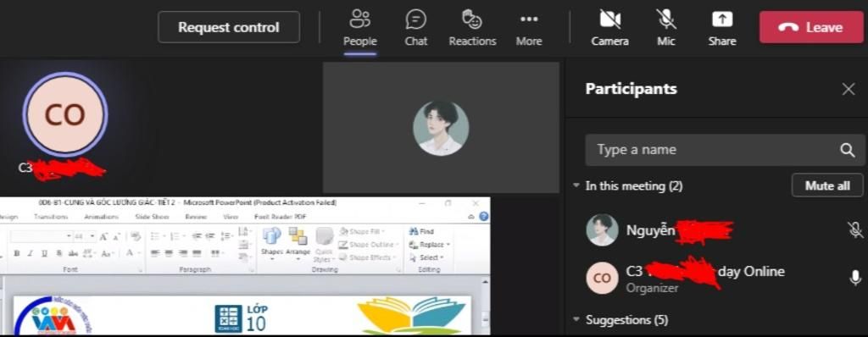Screen dimensions: 868x337
Task: Unmute with the Mic toggle
Action: [666, 28]
